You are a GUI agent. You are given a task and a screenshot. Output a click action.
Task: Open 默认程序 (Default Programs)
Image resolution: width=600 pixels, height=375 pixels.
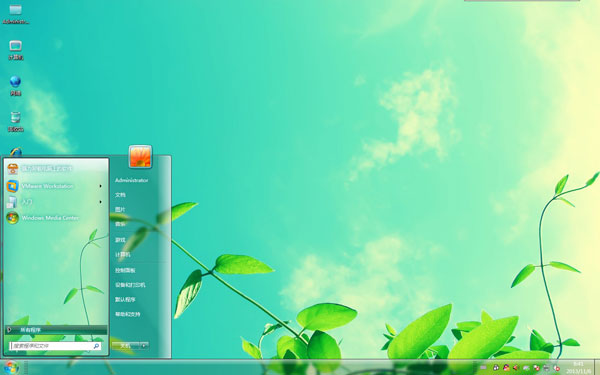(125, 300)
